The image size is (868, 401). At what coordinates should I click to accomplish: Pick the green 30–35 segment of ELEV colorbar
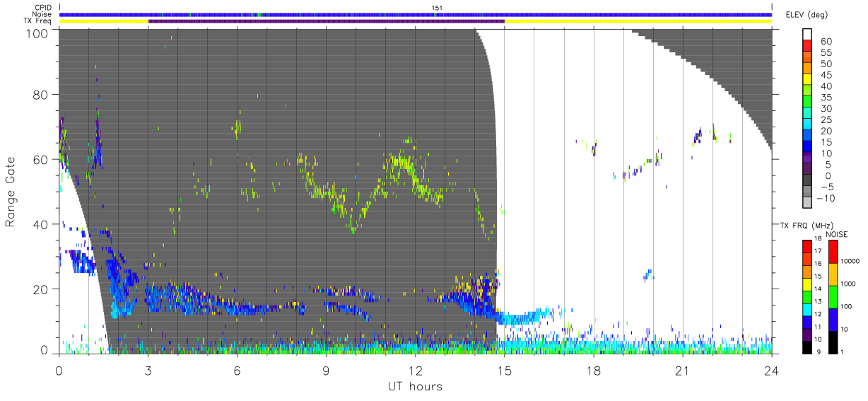click(x=807, y=103)
